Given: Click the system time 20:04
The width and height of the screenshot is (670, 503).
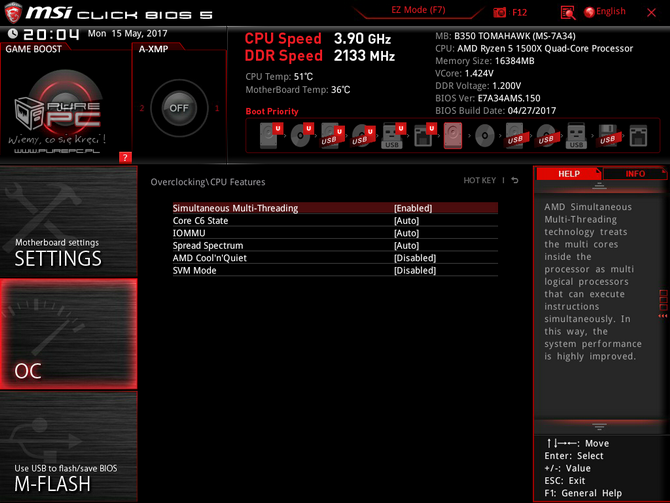Looking at the screenshot, I should (51, 34).
